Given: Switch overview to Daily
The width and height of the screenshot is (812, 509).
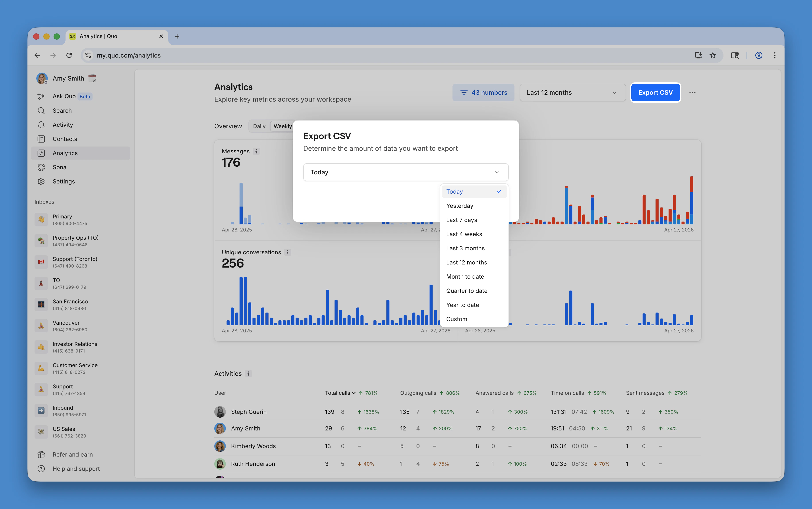Looking at the screenshot, I should click(259, 126).
